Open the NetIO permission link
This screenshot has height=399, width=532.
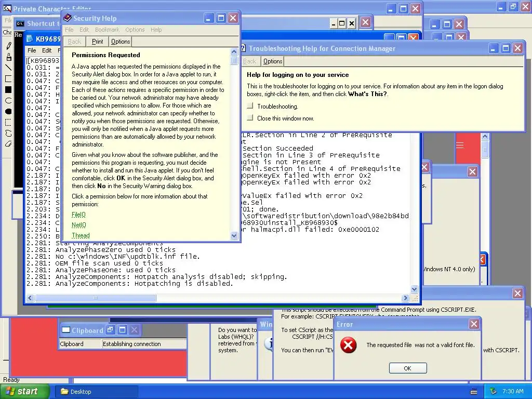(x=79, y=225)
